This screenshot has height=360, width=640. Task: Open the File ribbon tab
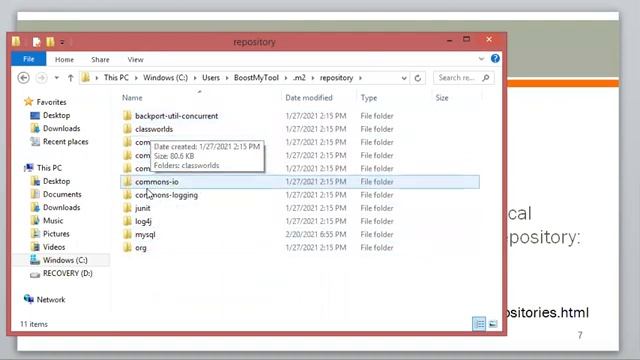coord(29,59)
